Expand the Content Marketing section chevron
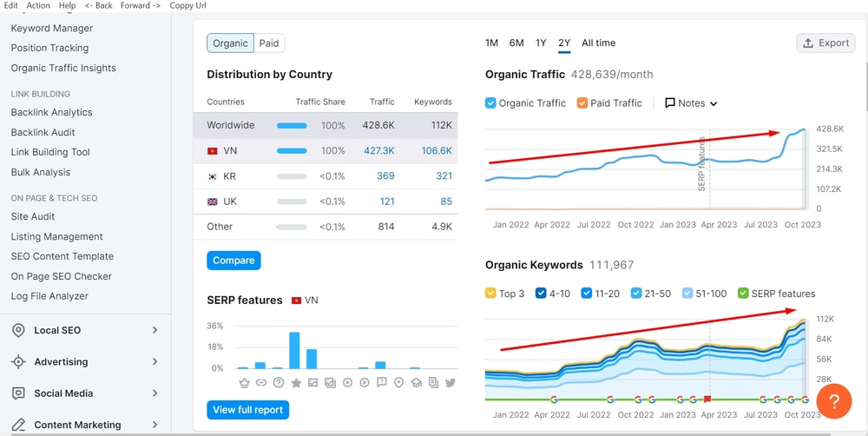 tap(155, 425)
